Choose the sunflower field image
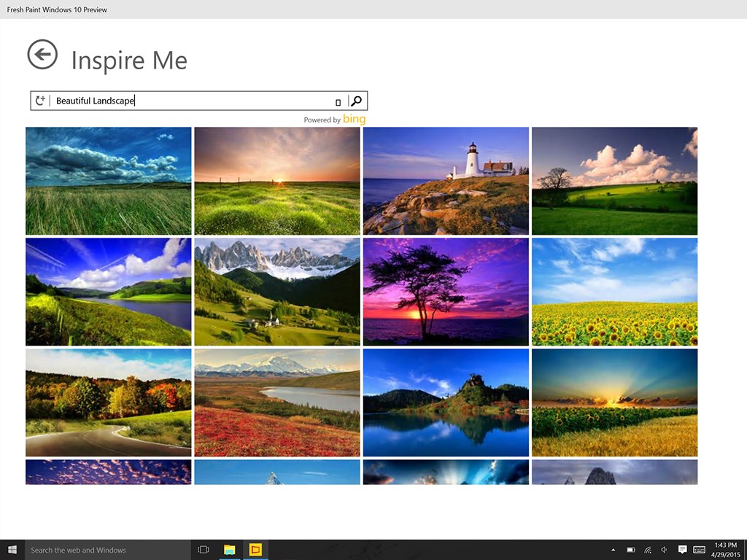The width and height of the screenshot is (747, 560). pyautogui.click(x=614, y=292)
